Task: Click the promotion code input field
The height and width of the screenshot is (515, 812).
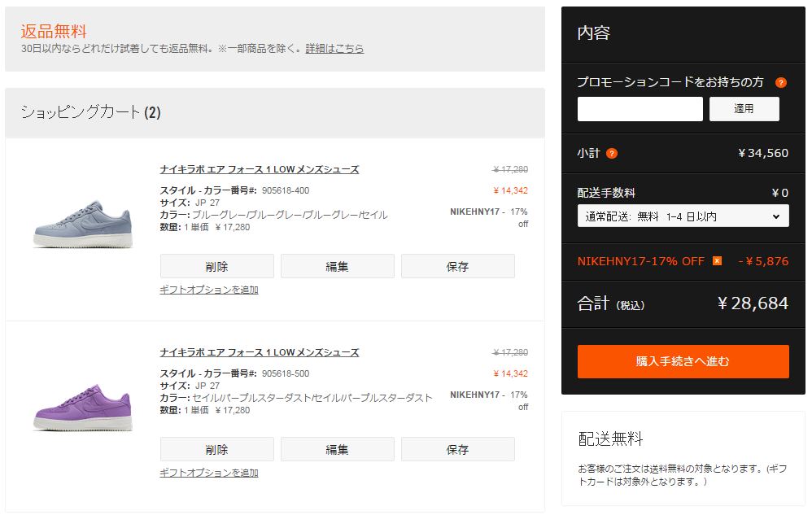Action: click(640, 109)
